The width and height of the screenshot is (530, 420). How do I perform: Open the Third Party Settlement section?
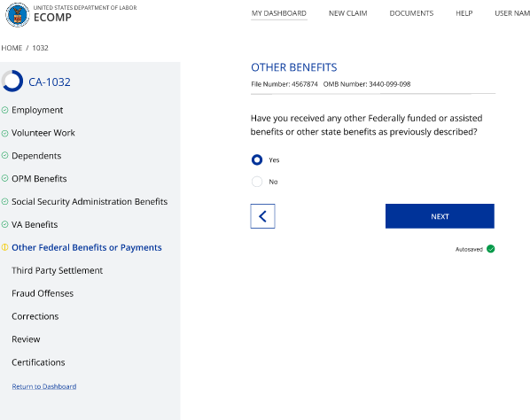tap(57, 270)
